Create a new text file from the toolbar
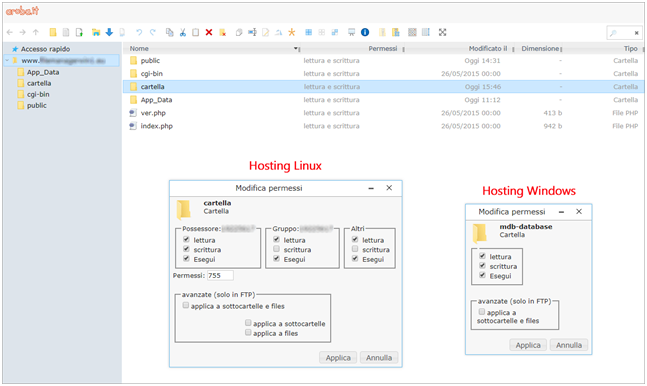This screenshot has width=647, height=386. (66, 32)
